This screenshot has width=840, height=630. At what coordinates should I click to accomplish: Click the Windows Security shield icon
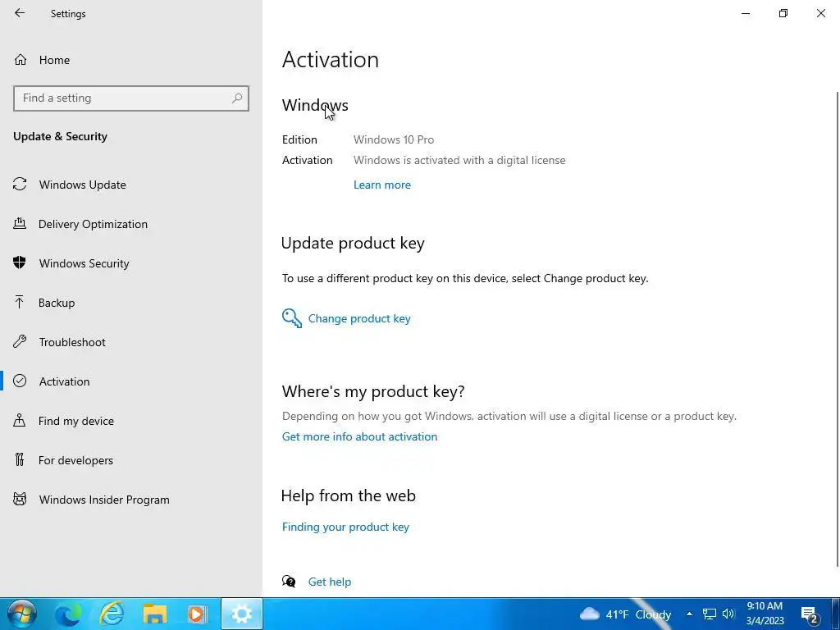pyautogui.click(x=20, y=263)
